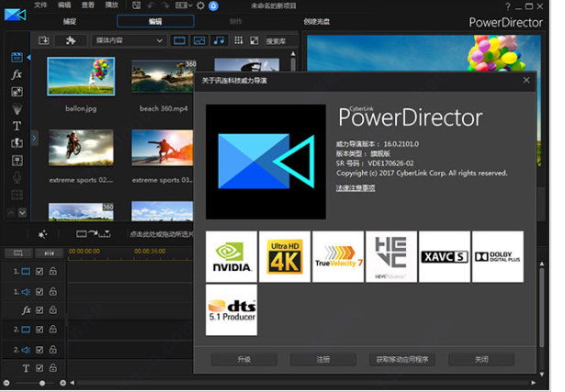
Task: Open the 查看 menu
Action: (88, 5)
